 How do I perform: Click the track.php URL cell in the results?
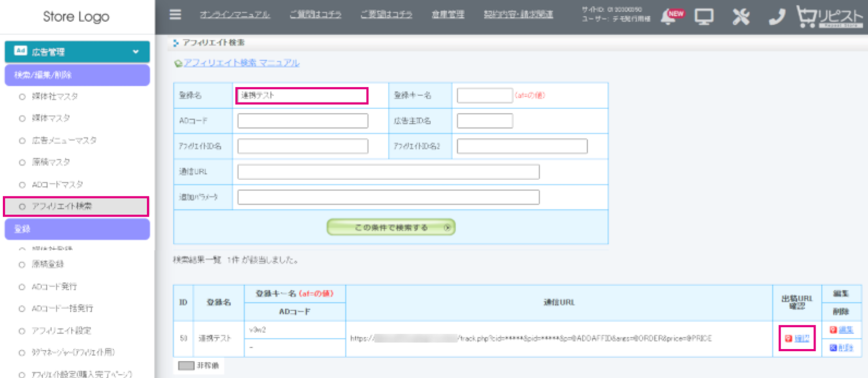click(559, 339)
